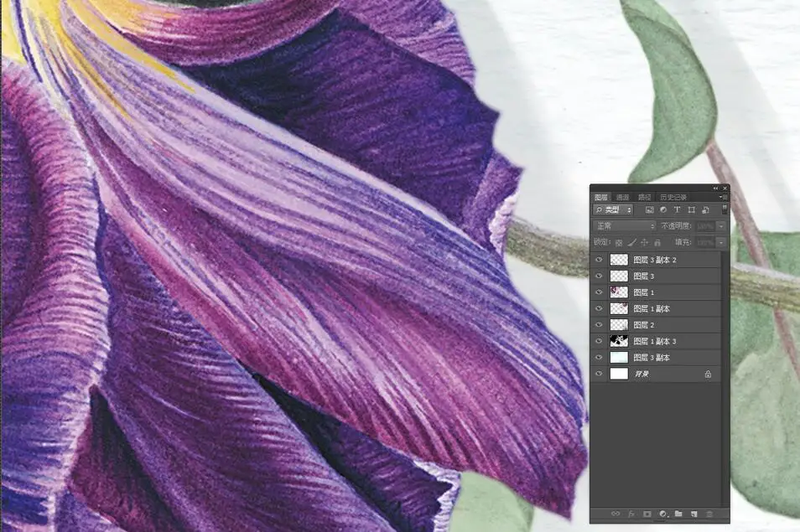Select thumbnail of 背景 layer
The width and height of the screenshot is (800, 532).
tap(619, 374)
